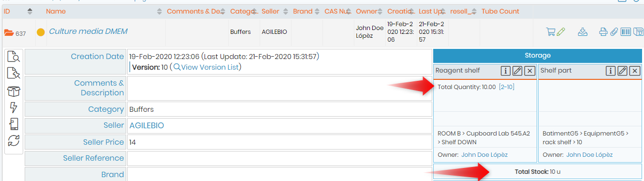Open attachments with the paperclip icon
644x181 pixels.
point(614,32)
